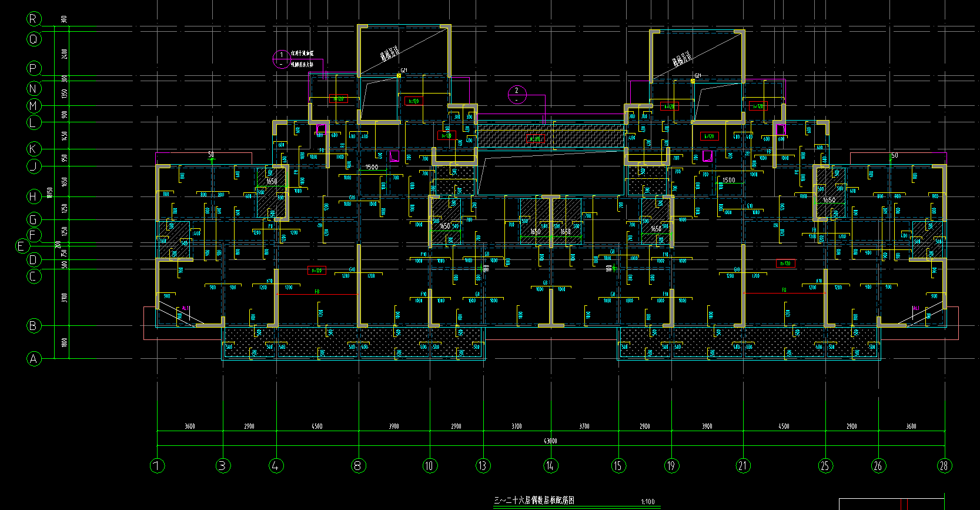Click column axis bubble 8
This screenshot has height=510, width=980.
tap(359, 466)
